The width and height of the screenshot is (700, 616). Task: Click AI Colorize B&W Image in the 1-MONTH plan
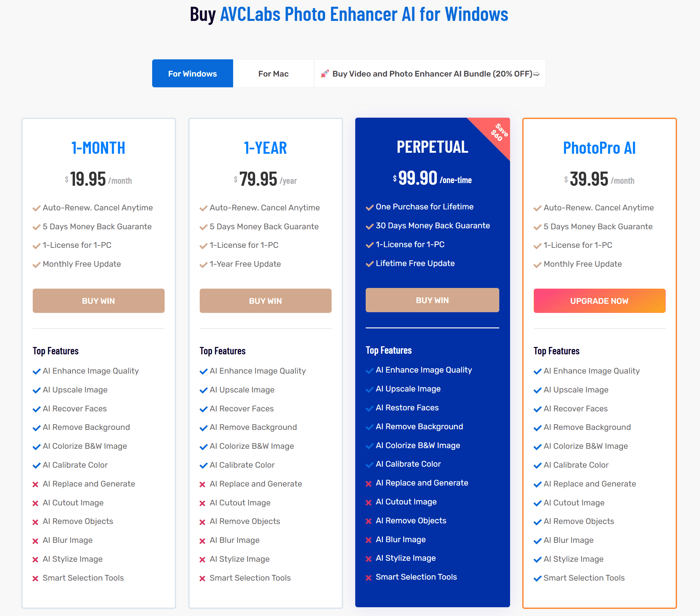tap(85, 446)
